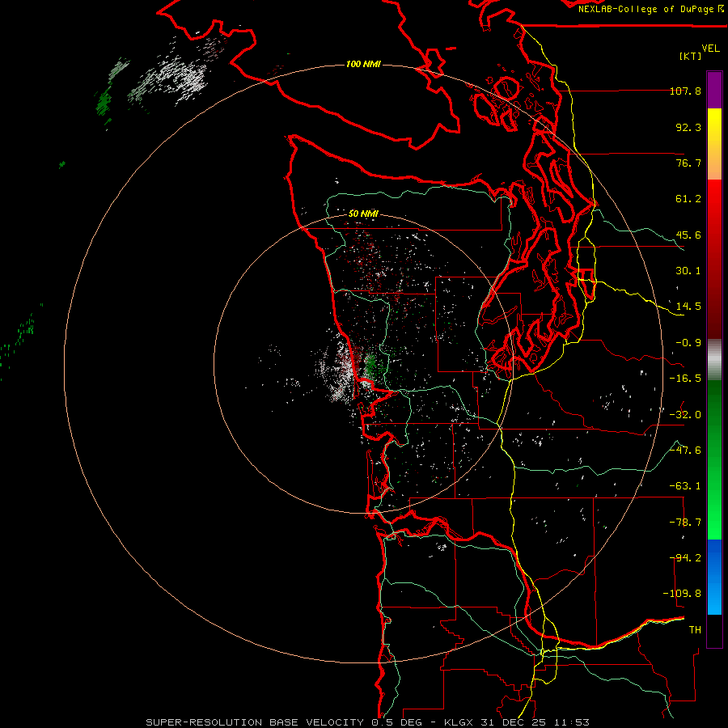Click the -0.9 velocity scale value
This screenshot has height=728, width=728.
coord(688,343)
